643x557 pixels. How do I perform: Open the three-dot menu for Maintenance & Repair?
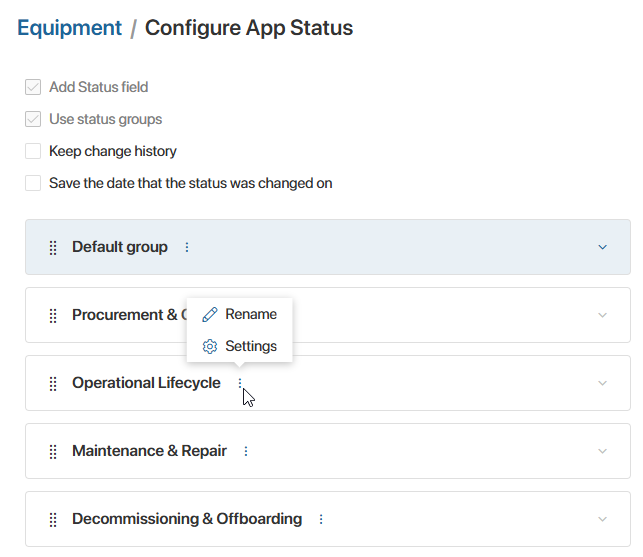[246, 451]
